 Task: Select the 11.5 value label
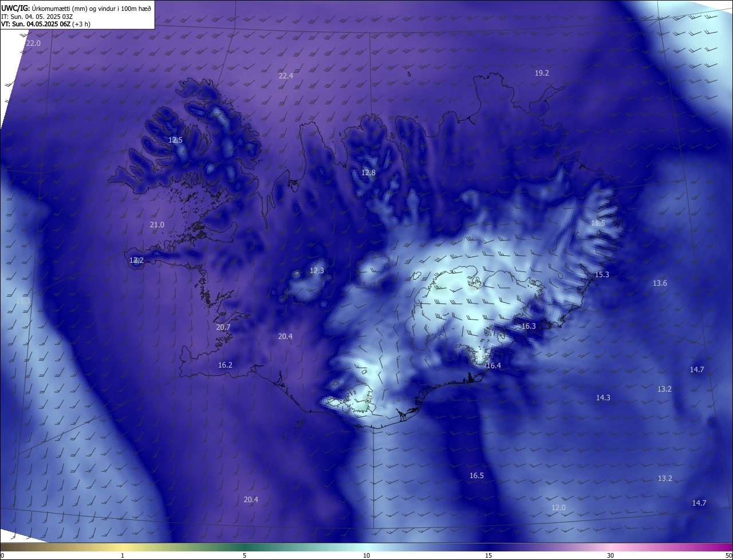(598, 223)
